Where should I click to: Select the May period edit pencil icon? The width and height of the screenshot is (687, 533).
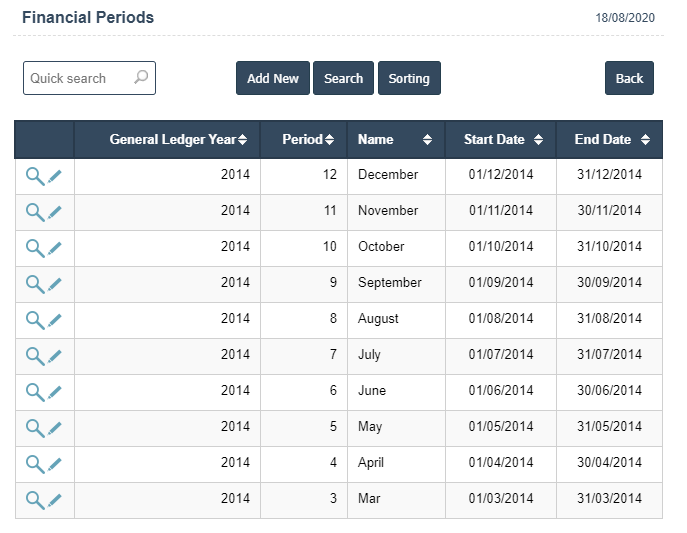pos(55,428)
